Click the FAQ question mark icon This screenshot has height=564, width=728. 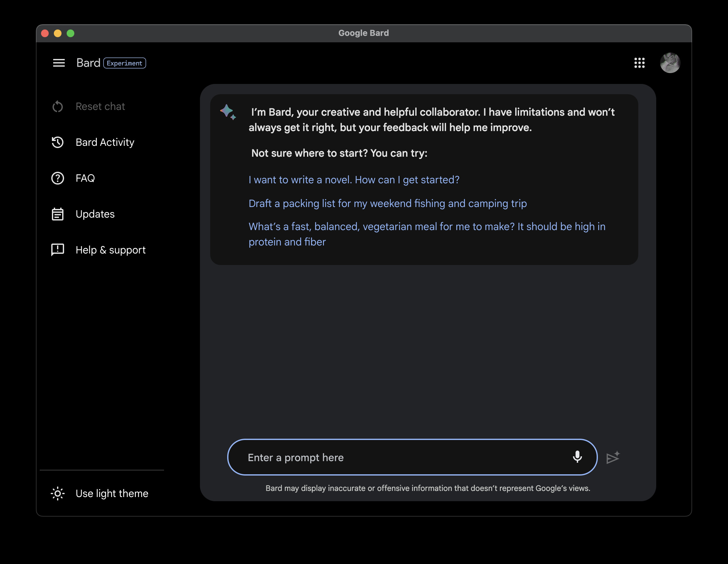point(58,178)
